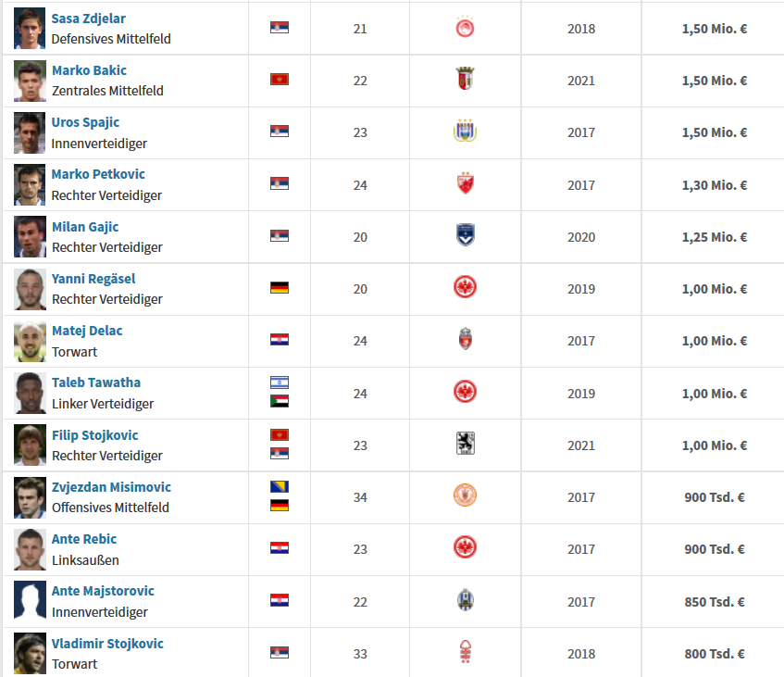Image resolution: width=784 pixels, height=677 pixels.
Task: Click the Olympiacos crest in Sasa Zdjelar's row
Action: point(465,29)
